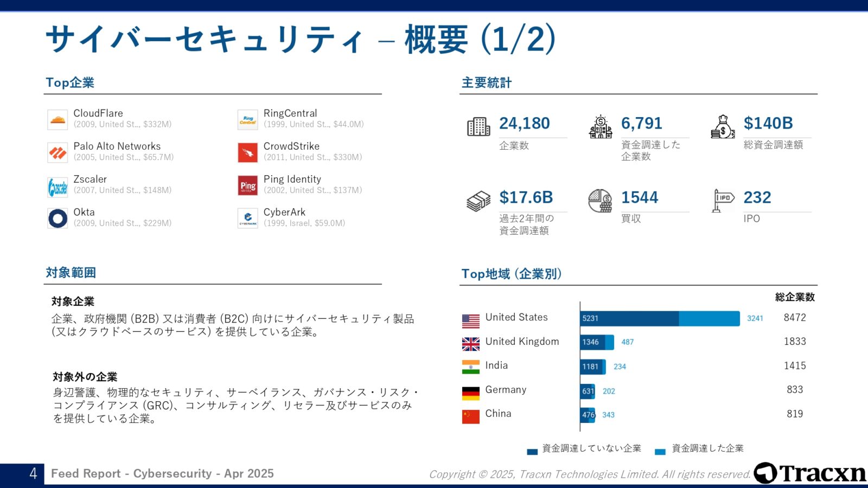The width and height of the screenshot is (868, 488).
Task: Click the page number 4 box
Action: click(22, 474)
